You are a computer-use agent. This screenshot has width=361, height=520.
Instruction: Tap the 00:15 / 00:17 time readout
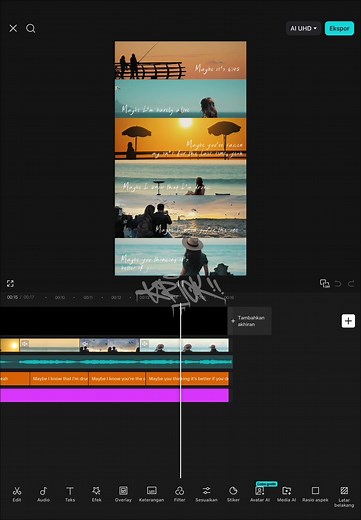point(20,297)
